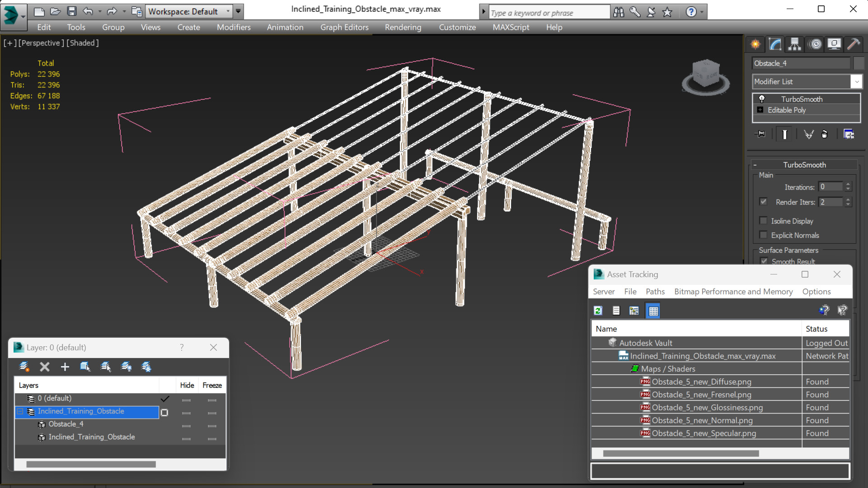Open Modifiers menu

(234, 27)
